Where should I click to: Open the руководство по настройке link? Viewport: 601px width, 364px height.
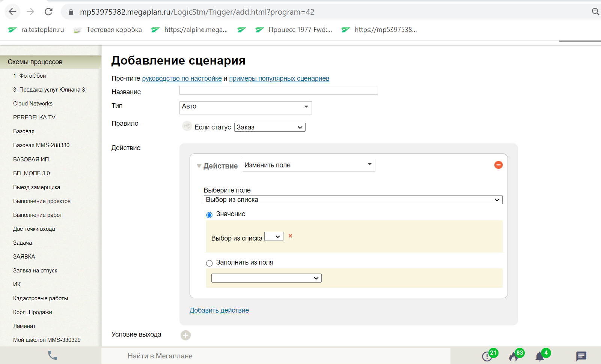[182, 78]
